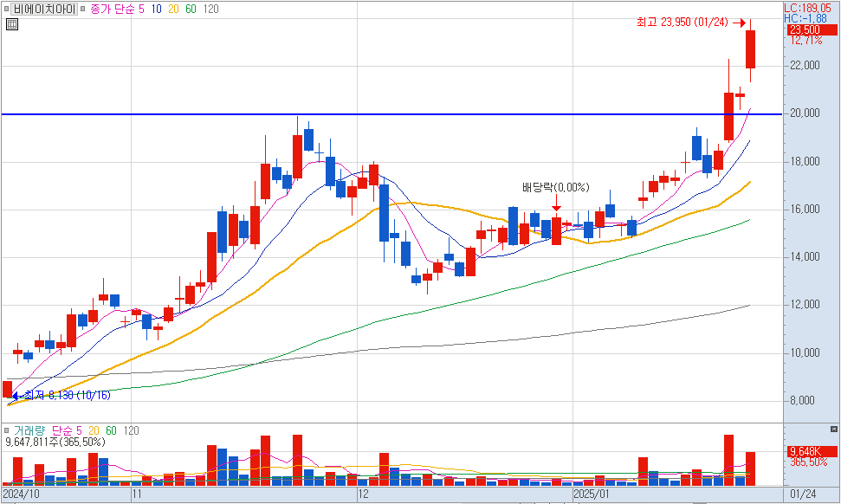Viewport: 841px width, 504px height.
Task: Click the 18,000 price axis label
Action: click(805, 161)
